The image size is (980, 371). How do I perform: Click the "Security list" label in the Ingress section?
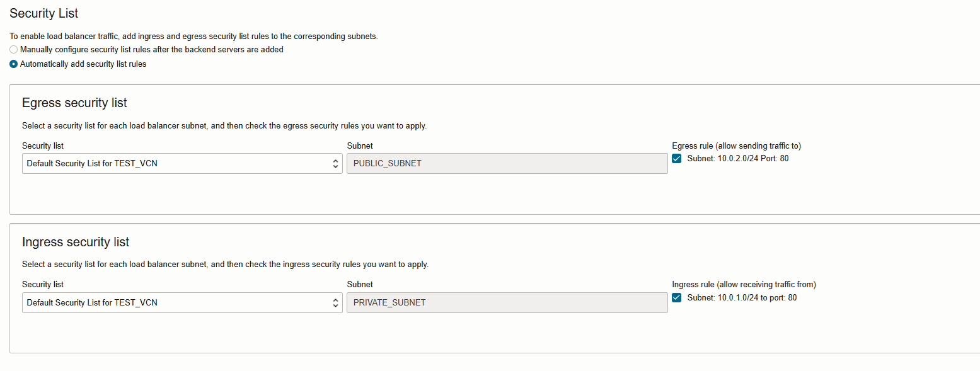[43, 285]
